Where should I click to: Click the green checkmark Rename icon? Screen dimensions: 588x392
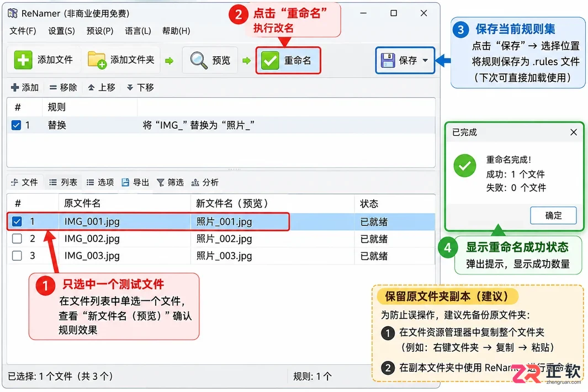pyautogui.click(x=270, y=60)
